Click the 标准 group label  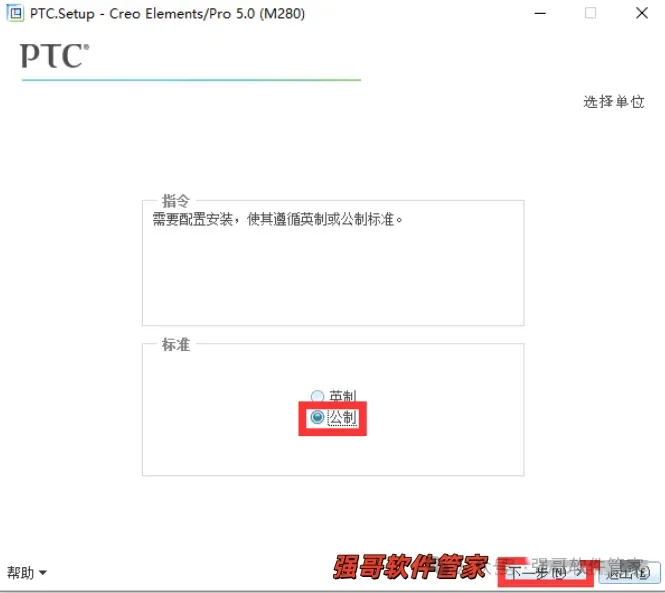click(x=176, y=344)
